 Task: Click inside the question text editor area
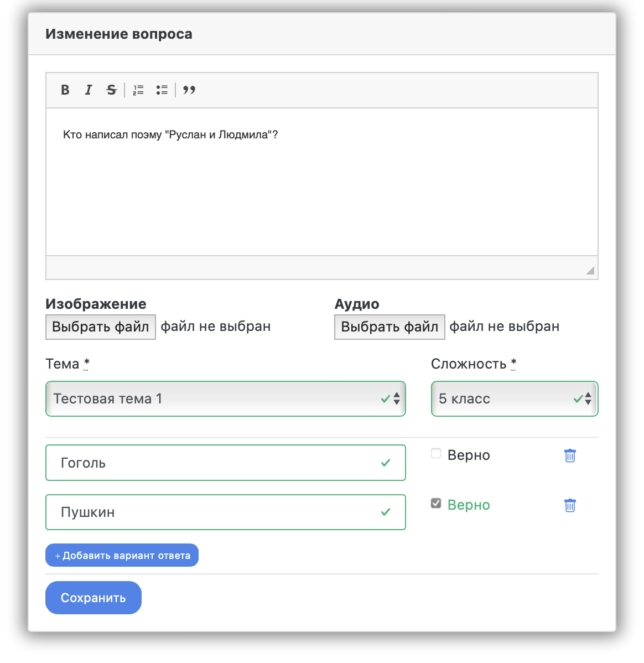pyautogui.click(x=321, y=183)
